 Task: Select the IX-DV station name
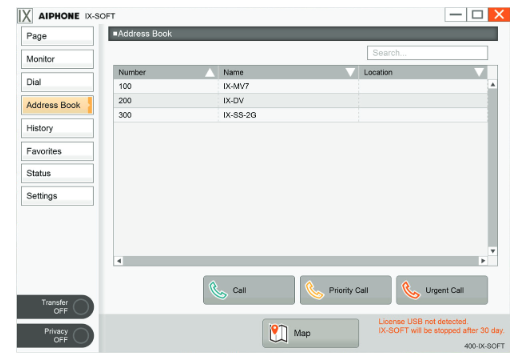point(233,101)
